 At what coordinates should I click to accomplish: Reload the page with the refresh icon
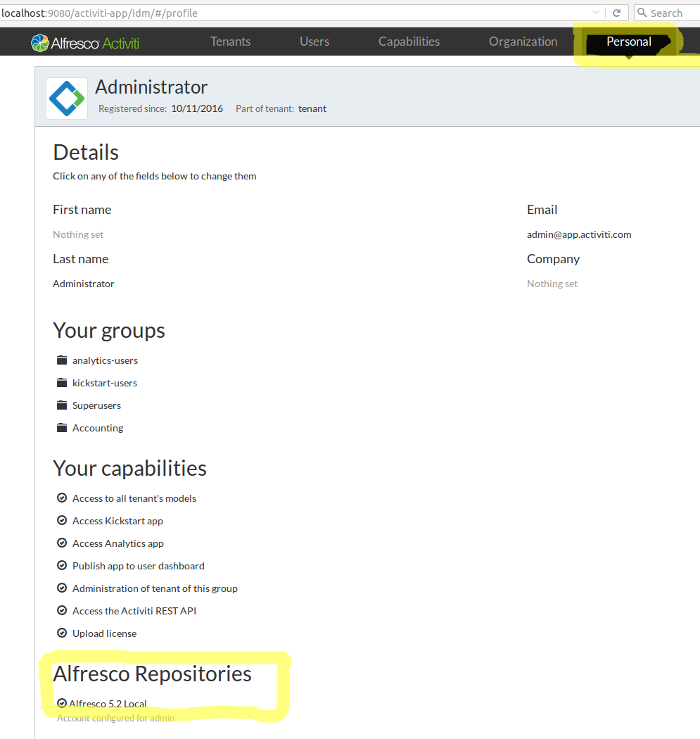coord(616,13)
